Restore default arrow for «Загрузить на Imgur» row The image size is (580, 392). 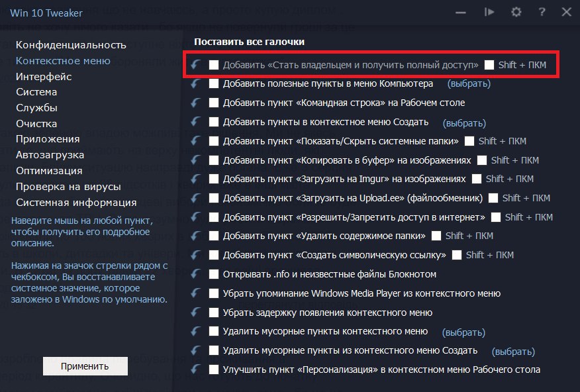[x=196, y=179]
